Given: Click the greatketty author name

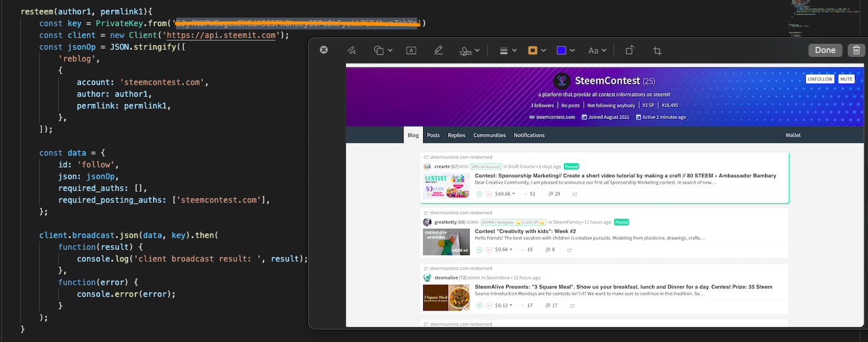Looking at the screenshot, I should click(446, 222).
